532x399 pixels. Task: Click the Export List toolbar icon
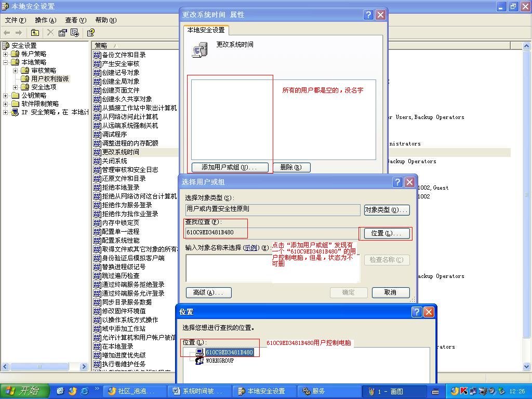coord(75,33)
